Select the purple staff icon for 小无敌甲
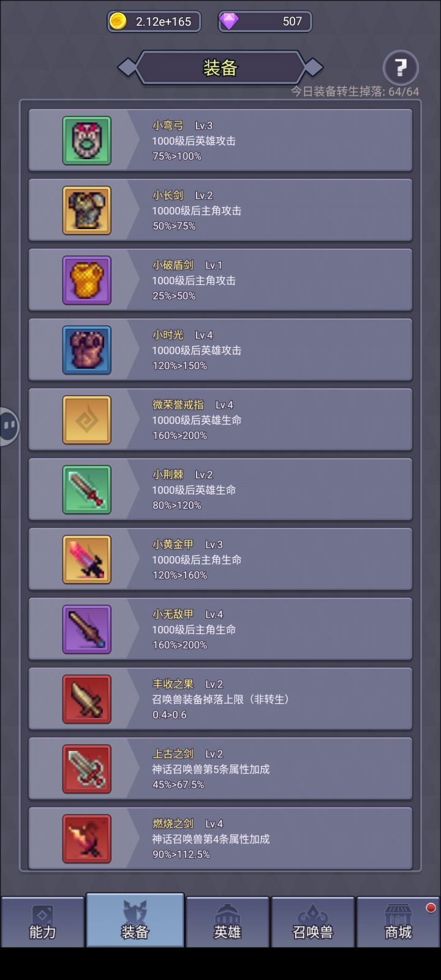The width and height of the screenshot is (441, 980). tap(87, 630)
